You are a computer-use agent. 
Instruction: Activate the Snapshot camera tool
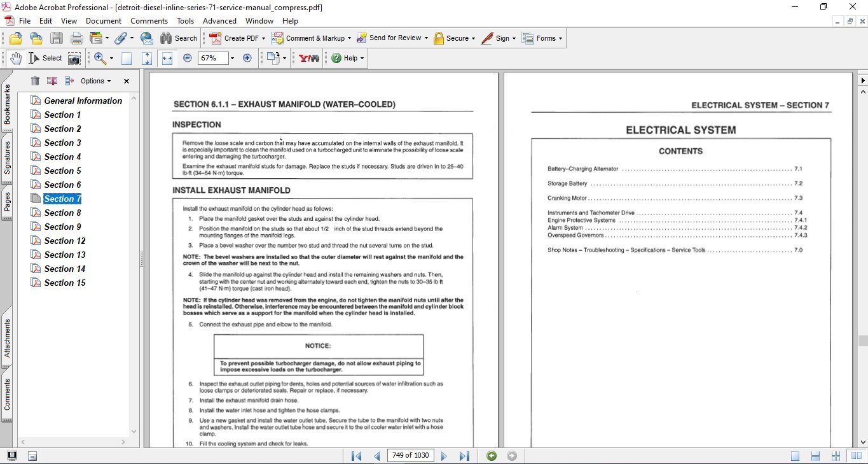pyautogui.click(x=74, y=58)
